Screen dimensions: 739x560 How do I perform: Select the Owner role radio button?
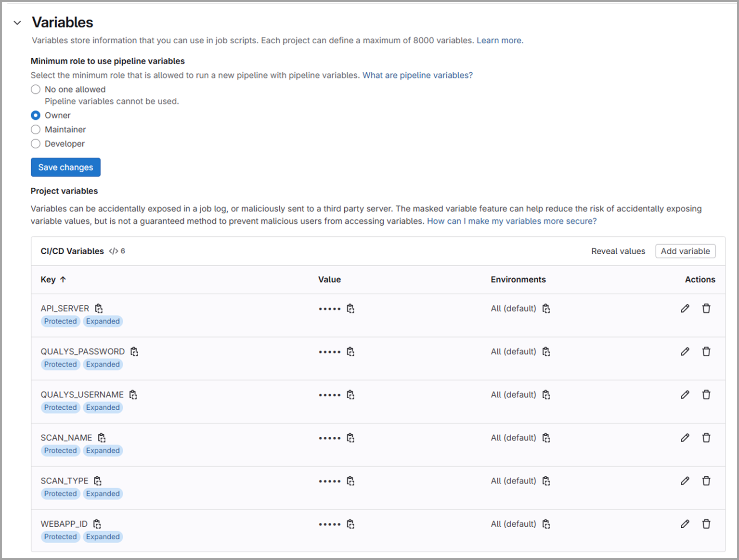[36, 116]
